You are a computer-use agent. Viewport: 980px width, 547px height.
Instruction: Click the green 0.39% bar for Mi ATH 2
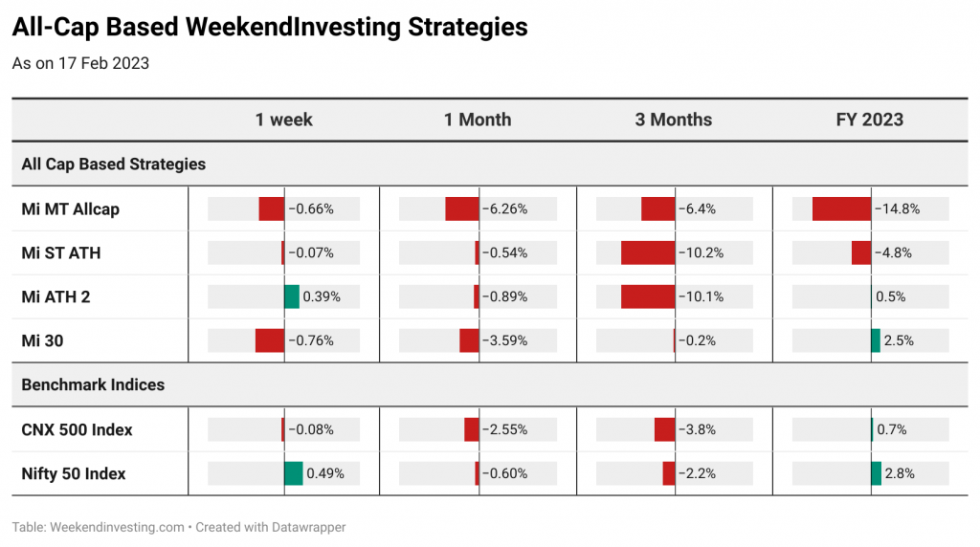tap(292, 296)
